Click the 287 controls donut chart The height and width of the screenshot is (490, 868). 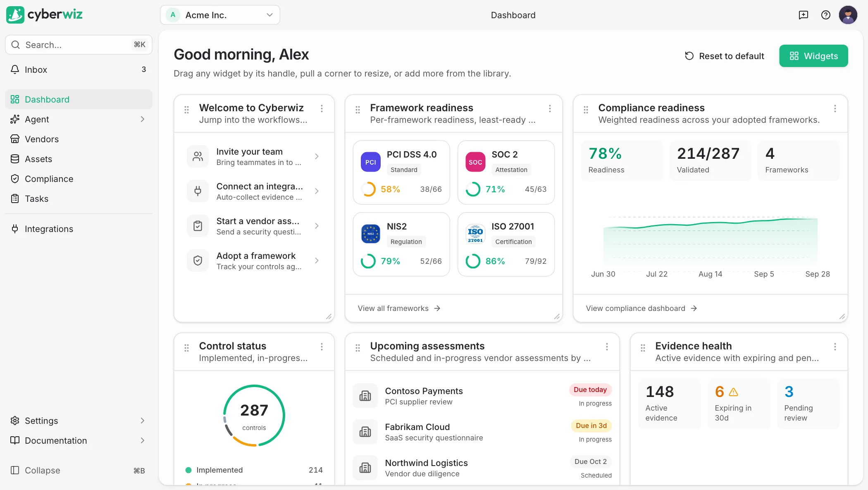254,416
